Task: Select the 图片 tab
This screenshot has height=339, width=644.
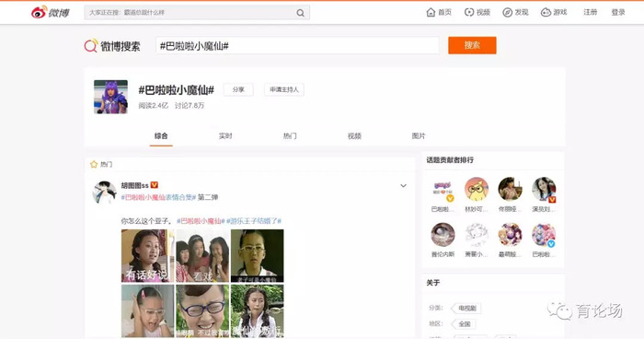Action: click(x=419, y=135)
